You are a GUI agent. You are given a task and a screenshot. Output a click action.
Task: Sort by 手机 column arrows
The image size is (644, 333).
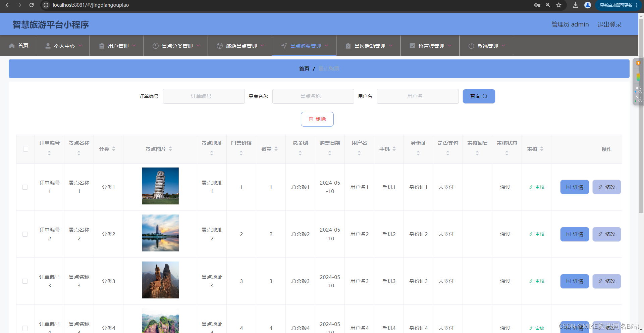394,149
